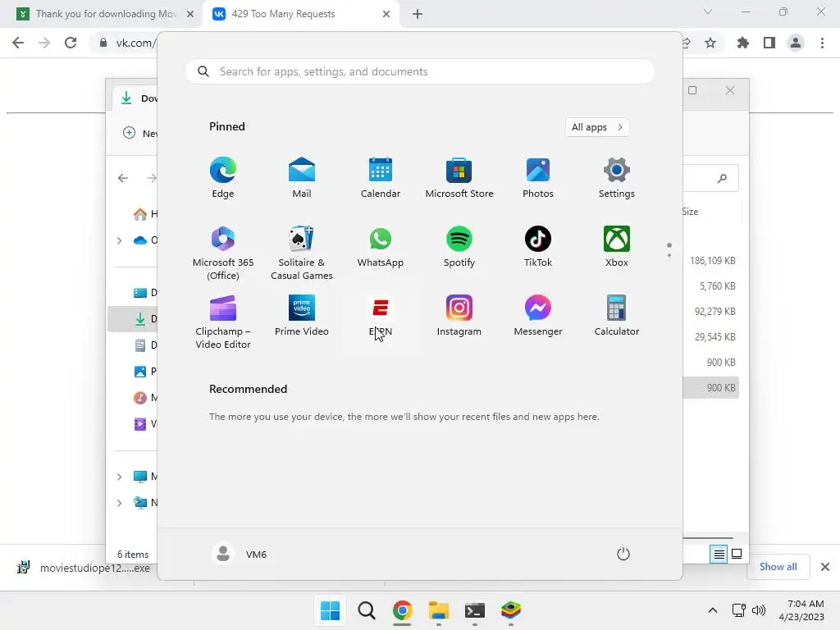Viewport: 840px width, 630px height.
Task: Open Microsoft 365 (Office)
Action: click(x=223, y=253)
